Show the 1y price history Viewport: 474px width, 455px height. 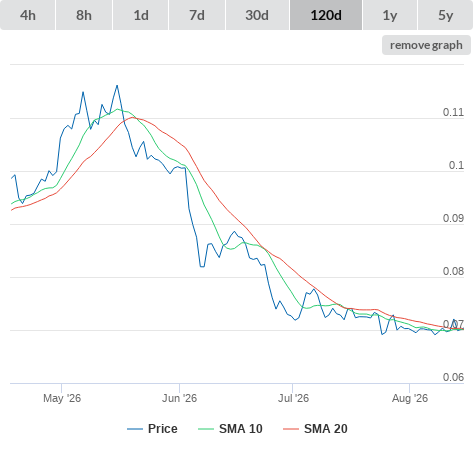point(390,15)
